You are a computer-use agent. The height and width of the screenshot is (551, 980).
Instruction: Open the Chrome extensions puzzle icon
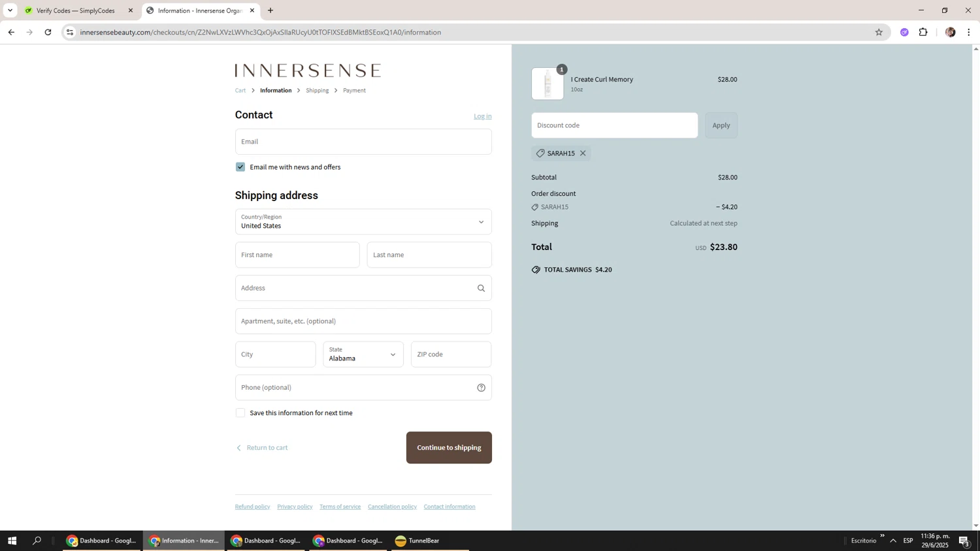tap(923, 32)
